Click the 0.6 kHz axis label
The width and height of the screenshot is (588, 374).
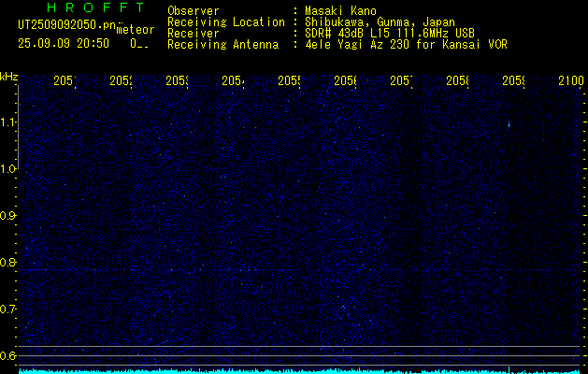tap(7, 355)
